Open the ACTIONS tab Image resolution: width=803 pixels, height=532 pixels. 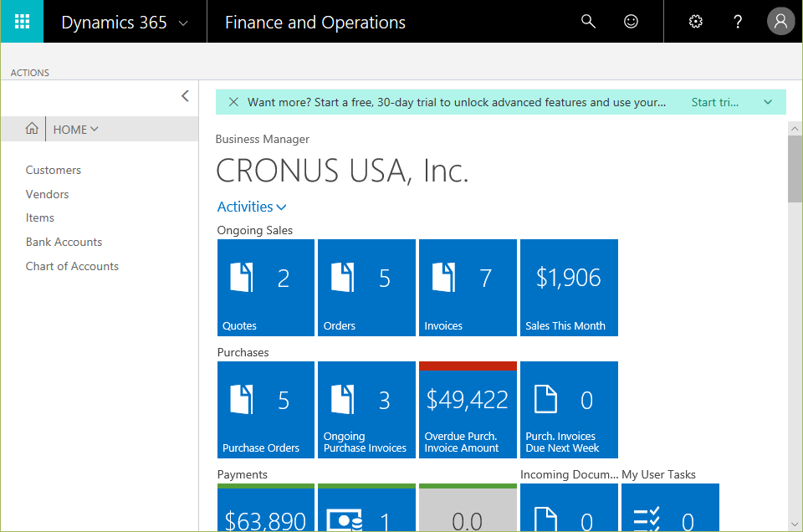30,73
